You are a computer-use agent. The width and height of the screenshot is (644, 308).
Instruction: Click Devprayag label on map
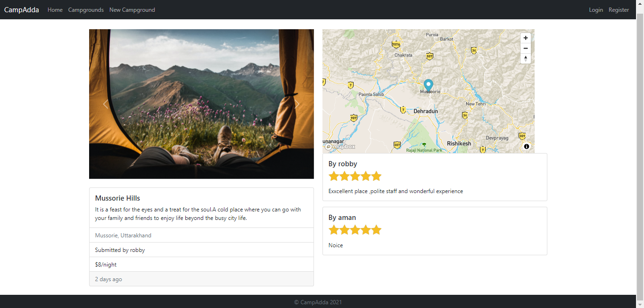(x=497, y=138)
